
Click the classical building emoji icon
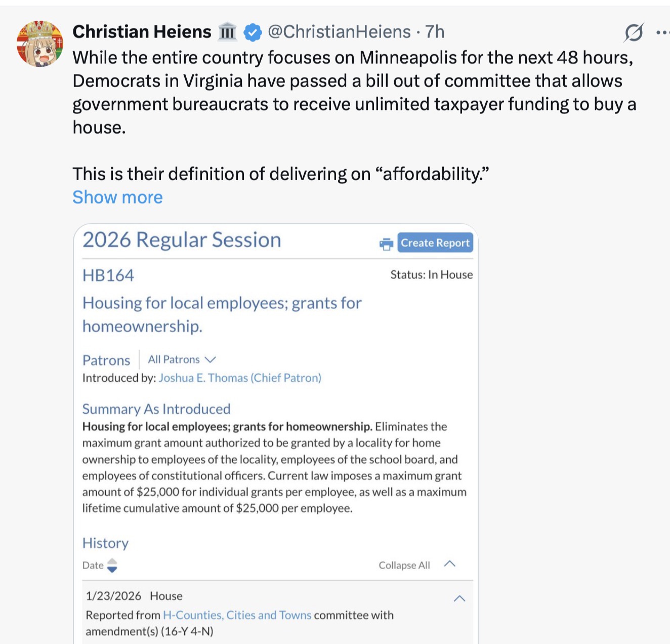227,32
